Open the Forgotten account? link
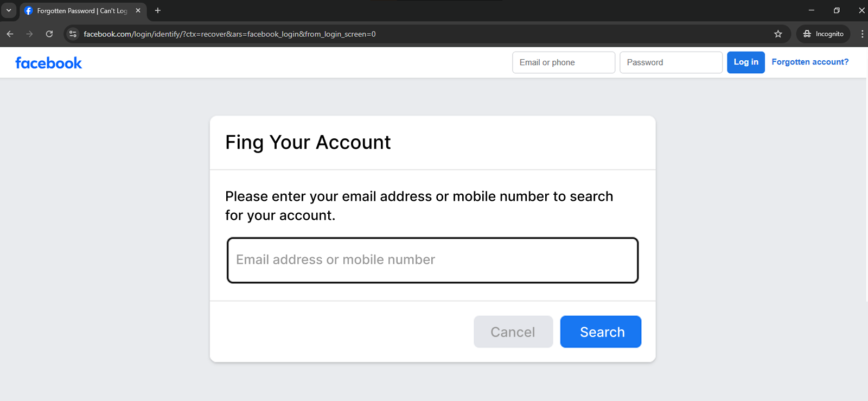868x401 pixels. 810,62
